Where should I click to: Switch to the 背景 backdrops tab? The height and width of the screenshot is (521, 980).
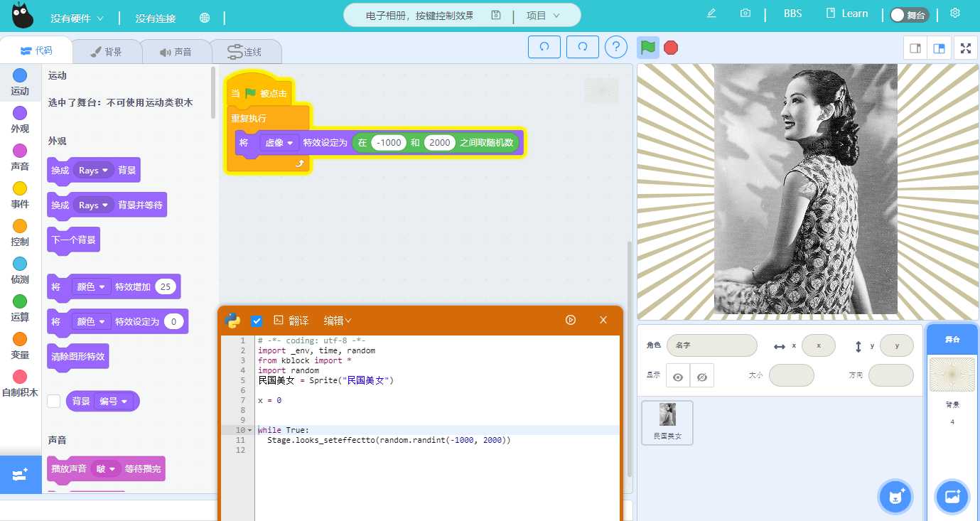coord(107,52)
